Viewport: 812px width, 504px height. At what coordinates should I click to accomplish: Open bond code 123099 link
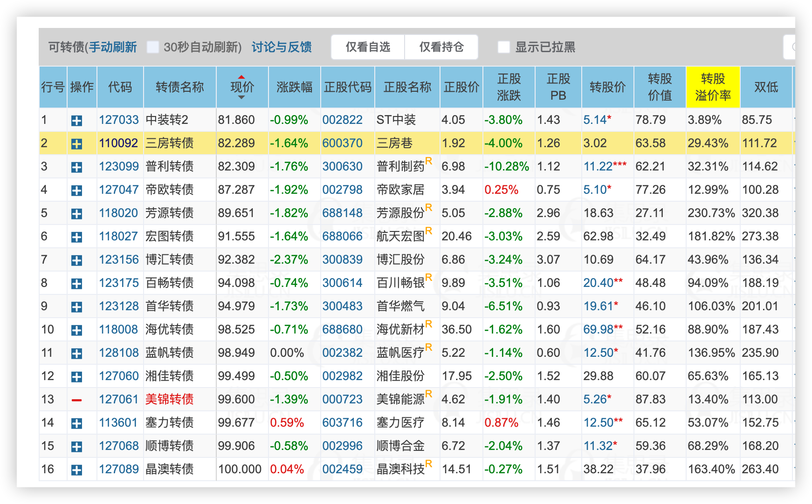[x=119, y=166]
